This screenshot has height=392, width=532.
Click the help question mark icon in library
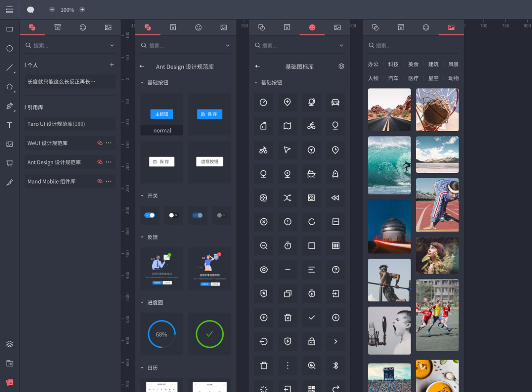(x=335, y=270)
